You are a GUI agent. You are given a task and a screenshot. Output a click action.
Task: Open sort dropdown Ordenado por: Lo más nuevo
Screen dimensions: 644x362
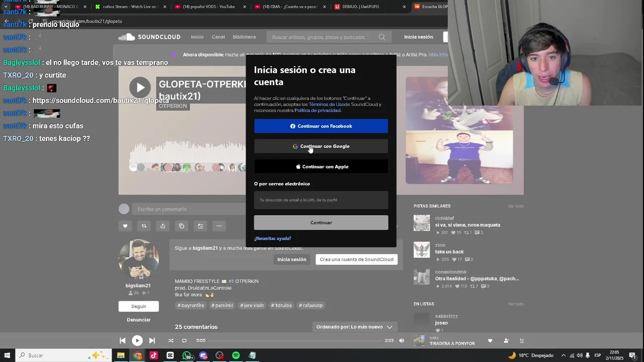coord(354,327)
